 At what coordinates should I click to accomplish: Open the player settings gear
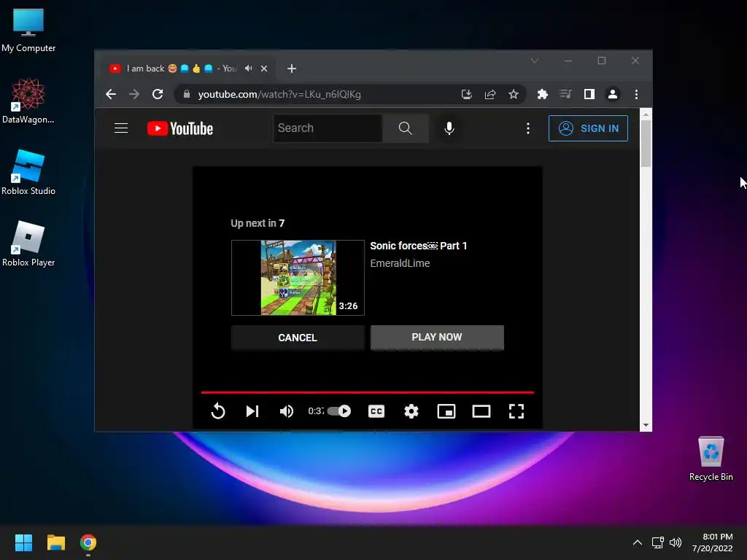tap(411, 411)
